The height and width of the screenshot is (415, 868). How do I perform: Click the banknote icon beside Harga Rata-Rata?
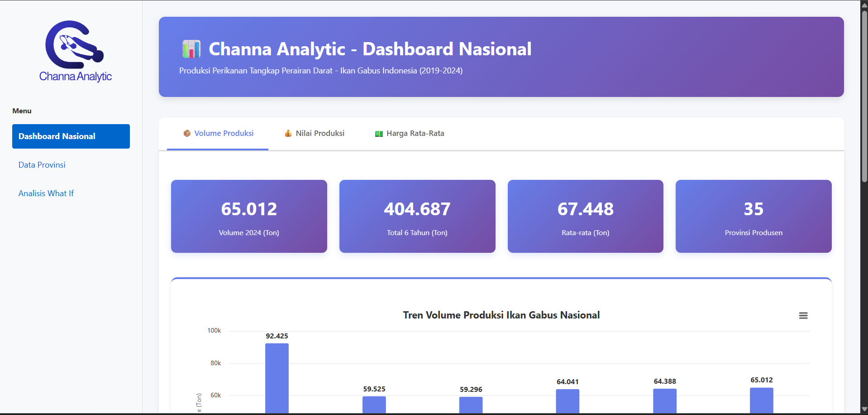pos(379,133)
